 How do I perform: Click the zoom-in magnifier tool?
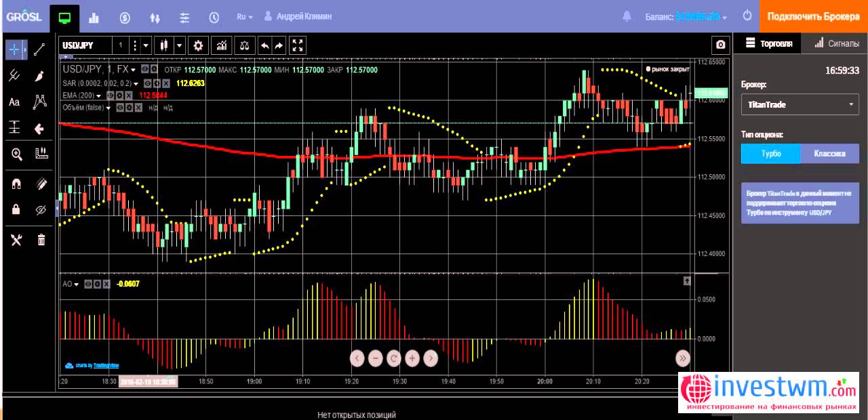tap(17, 154)
